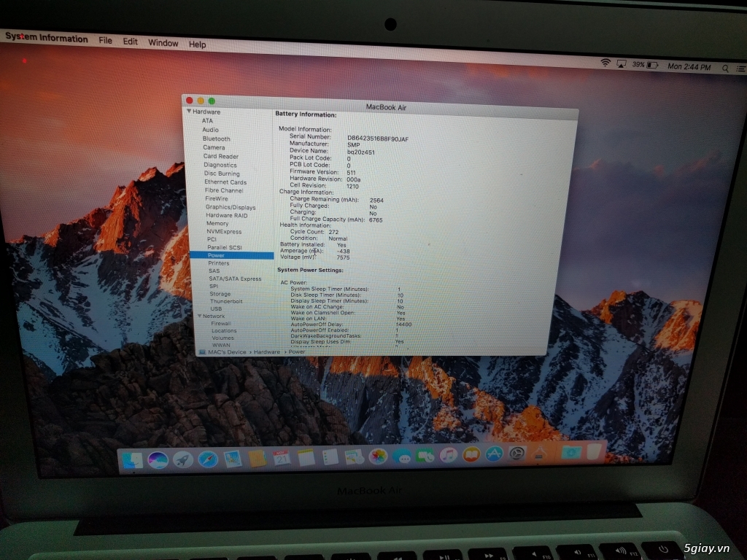This screenshot has width=747, height=560.
Task: Select Bluetooth in sidebar
Action: (x=216, y=139)
